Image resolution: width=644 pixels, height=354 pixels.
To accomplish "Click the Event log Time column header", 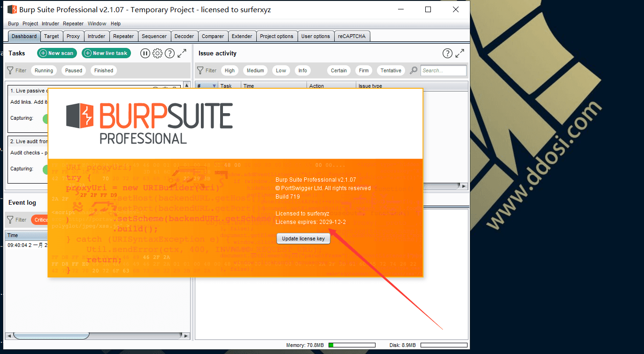I will 26,235.
